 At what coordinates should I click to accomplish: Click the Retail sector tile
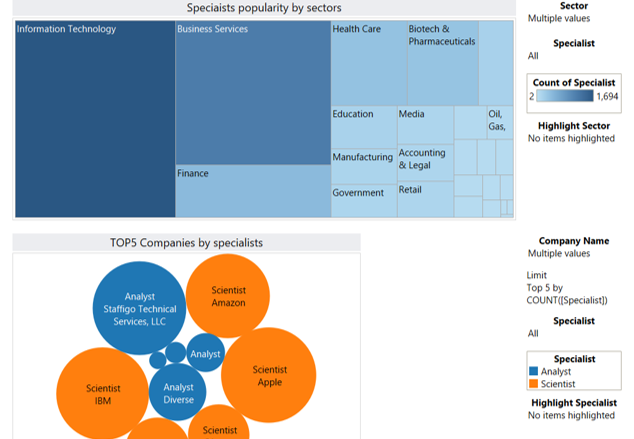[x=425, y=199]
